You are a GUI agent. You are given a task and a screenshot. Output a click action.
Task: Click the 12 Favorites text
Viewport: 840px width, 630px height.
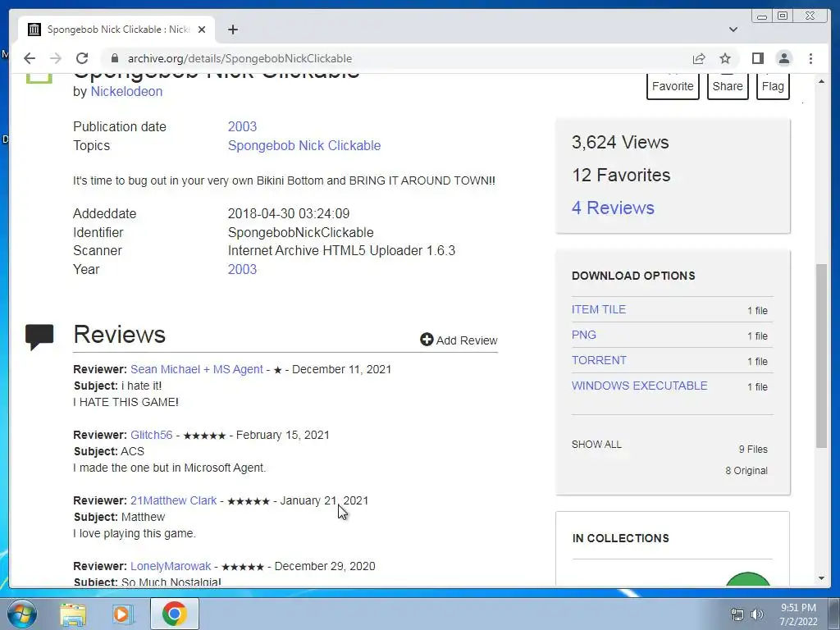coord(621,176)
